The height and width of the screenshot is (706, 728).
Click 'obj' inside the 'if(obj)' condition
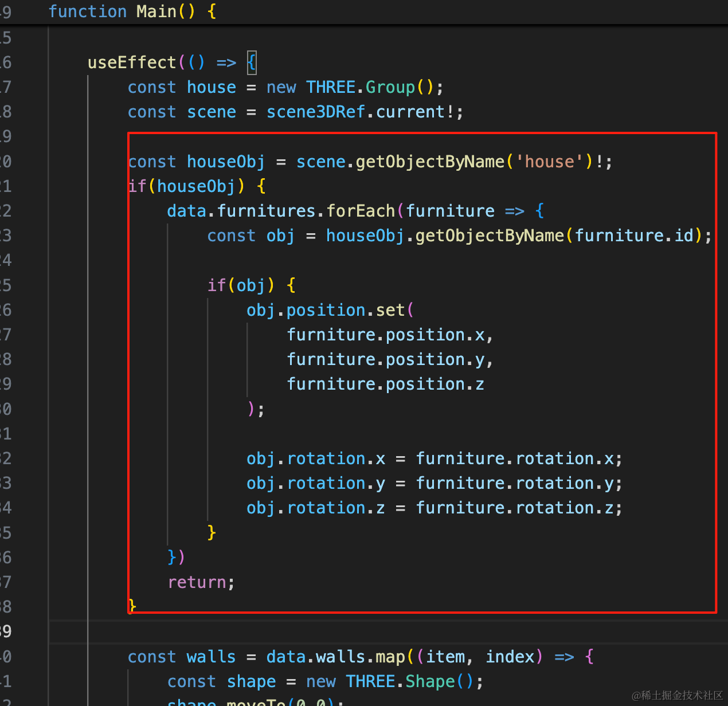coord(251,285)
